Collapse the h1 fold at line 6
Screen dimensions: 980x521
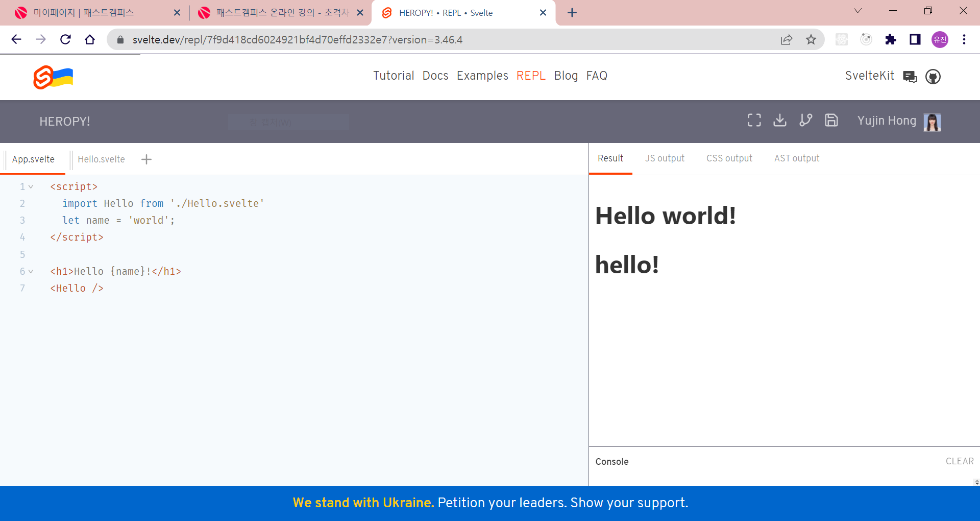[x=31, y=272]
